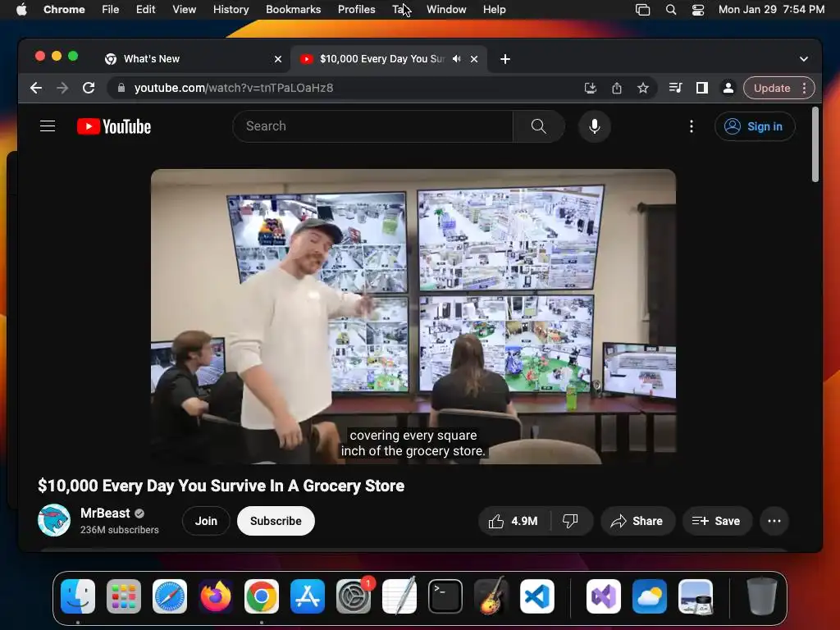Open the YouTube guide hamburger menu
Viewport: 840px width, 630px height.
48,126
